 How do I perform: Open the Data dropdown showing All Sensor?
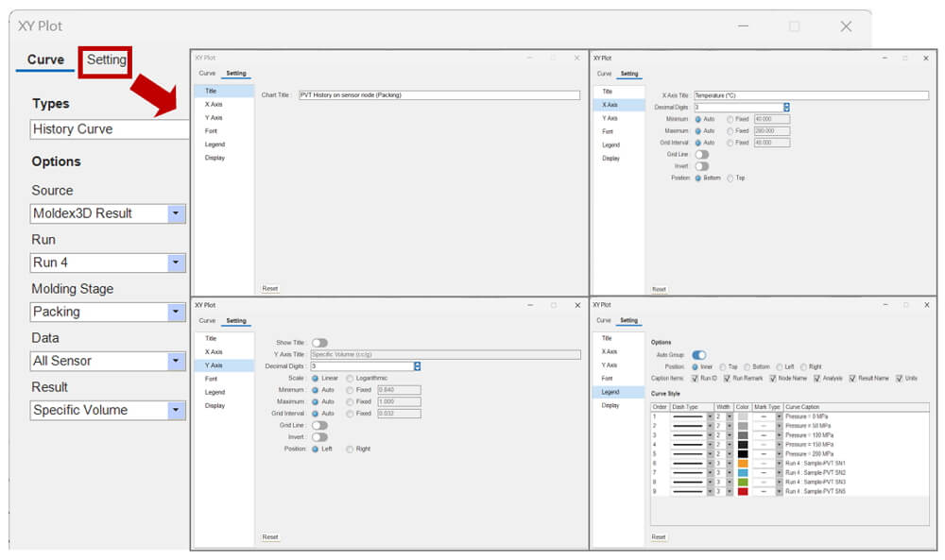tap(176, 361)
